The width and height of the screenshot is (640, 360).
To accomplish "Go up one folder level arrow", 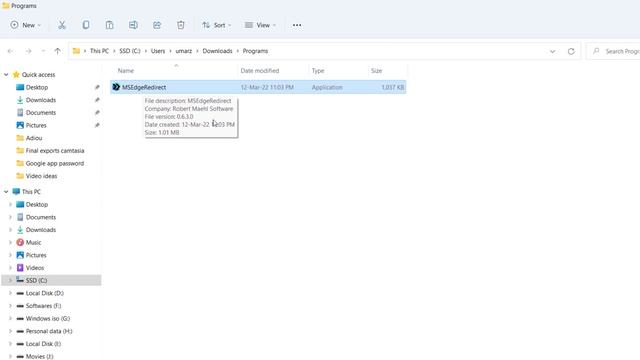I will click(58, 51).
